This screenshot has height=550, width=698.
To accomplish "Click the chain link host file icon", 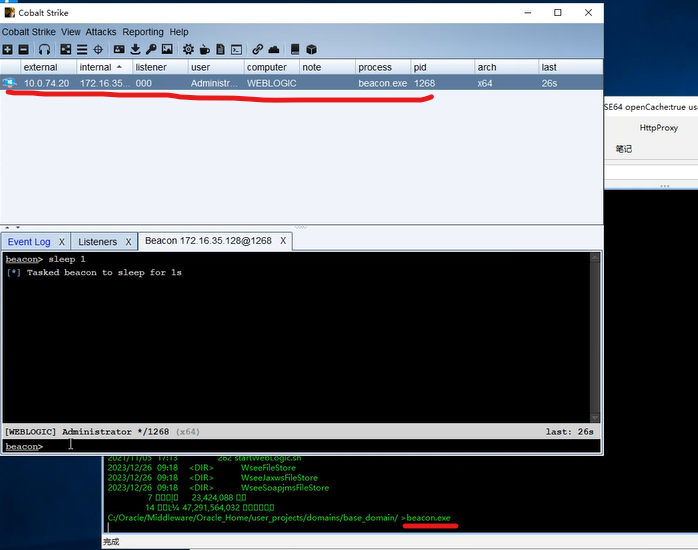I will coord(257,49).
